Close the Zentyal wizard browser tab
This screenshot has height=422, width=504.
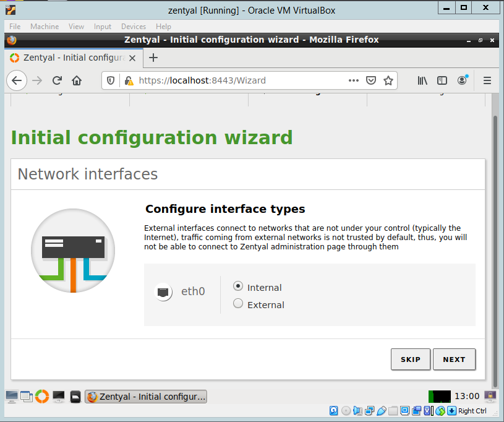tap(132, 58)
